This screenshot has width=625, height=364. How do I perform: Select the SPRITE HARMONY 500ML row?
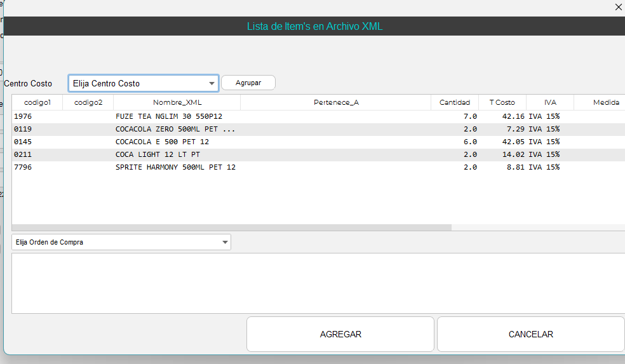point(175,167)
